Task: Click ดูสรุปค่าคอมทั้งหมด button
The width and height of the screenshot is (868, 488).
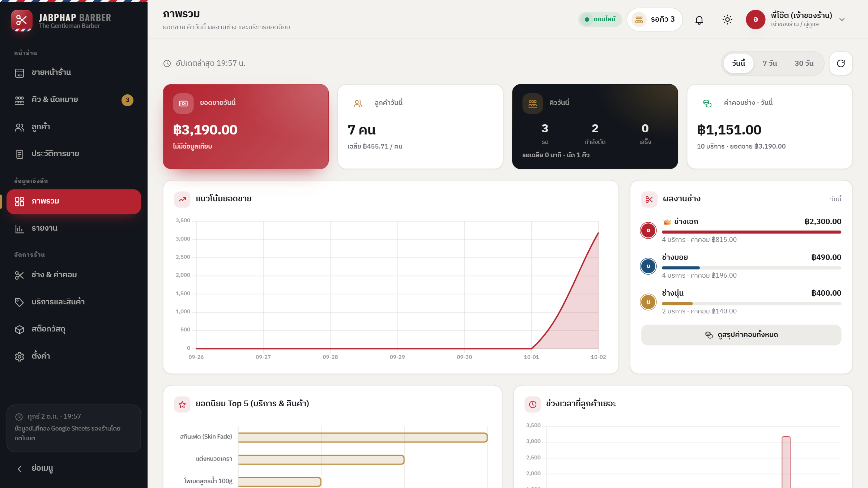Action: [x=741, y=335]
